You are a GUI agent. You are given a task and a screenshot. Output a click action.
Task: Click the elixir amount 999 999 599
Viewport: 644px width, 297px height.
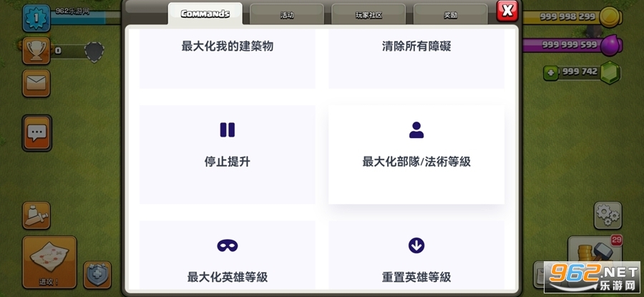coord(570,44)
